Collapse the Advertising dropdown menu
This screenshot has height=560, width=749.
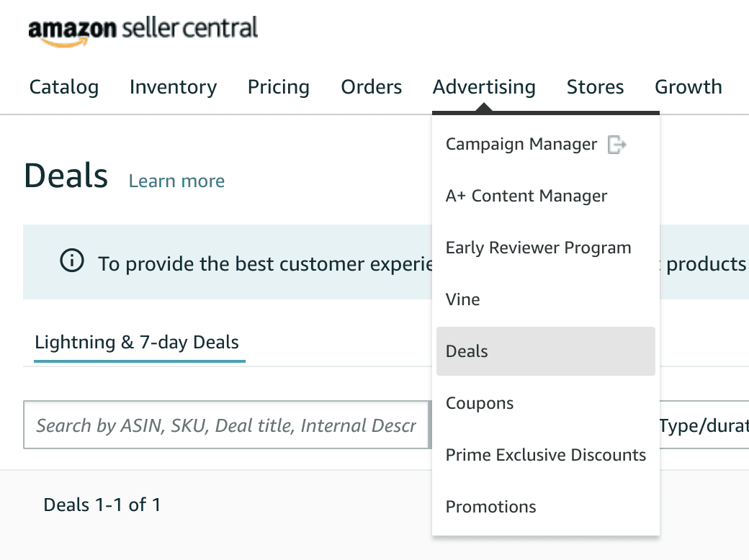(x=484, y=87)
